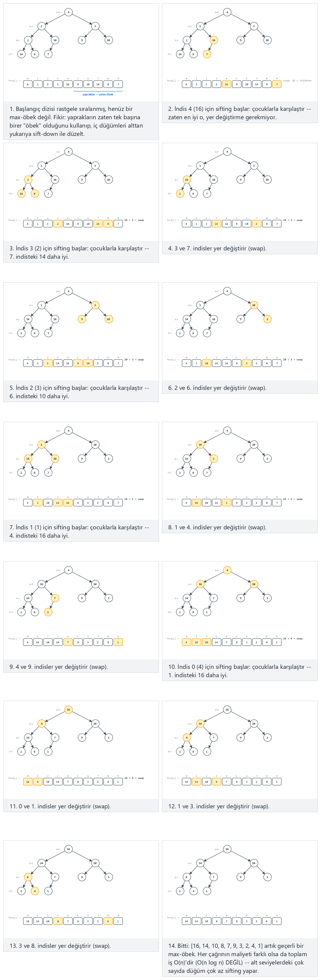Click 'stop: 16 ≥ children' note in step 2
Viewport: 321px width, 980px height.
tap(297, 81)
